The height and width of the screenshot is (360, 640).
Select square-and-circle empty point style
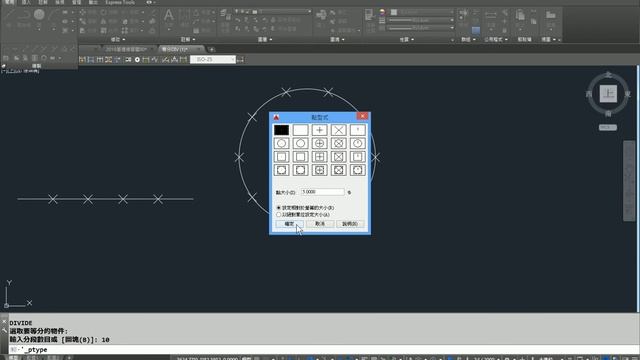[300, 170]
